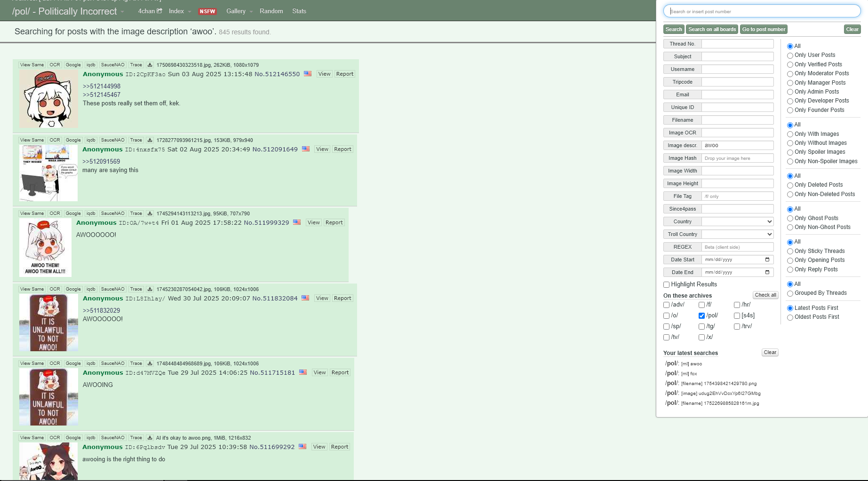
Task: Open Date Start calendar picker icon
Action: [767, 260]
